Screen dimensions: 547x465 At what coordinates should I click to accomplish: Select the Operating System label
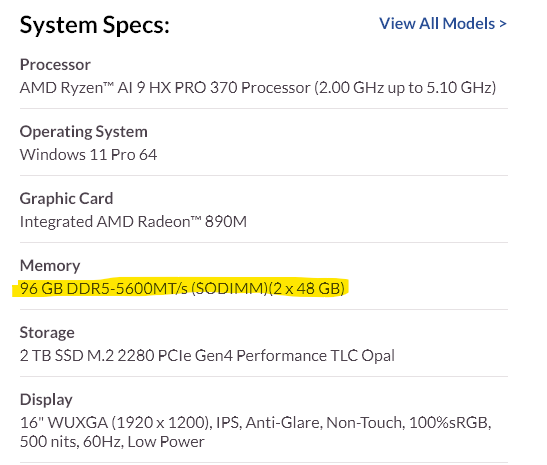(83, 132)
